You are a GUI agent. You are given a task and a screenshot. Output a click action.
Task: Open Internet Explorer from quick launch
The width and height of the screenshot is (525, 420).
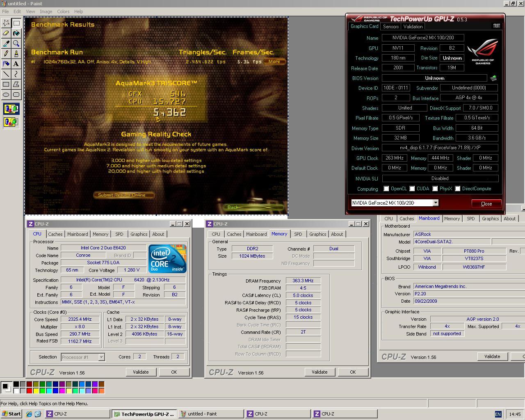point(29,414)
